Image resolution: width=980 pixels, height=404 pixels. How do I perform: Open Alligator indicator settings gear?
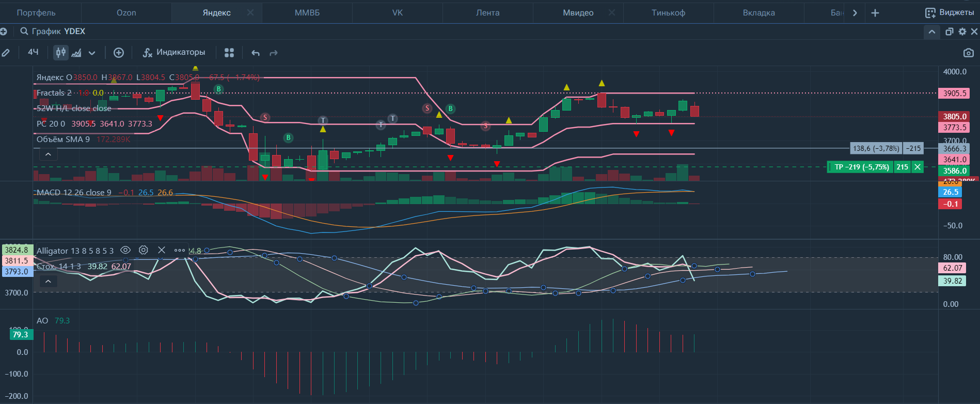[x=144, y=250]
